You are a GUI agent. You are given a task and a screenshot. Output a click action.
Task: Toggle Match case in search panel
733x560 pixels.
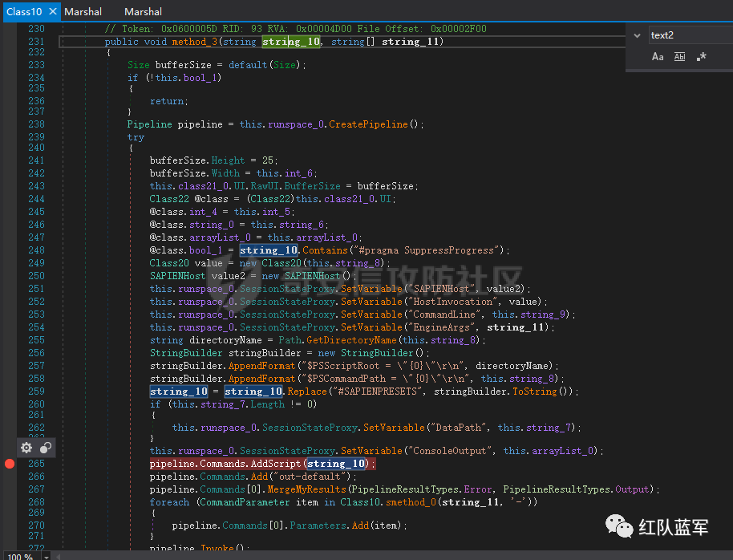[x=658, y=57]
